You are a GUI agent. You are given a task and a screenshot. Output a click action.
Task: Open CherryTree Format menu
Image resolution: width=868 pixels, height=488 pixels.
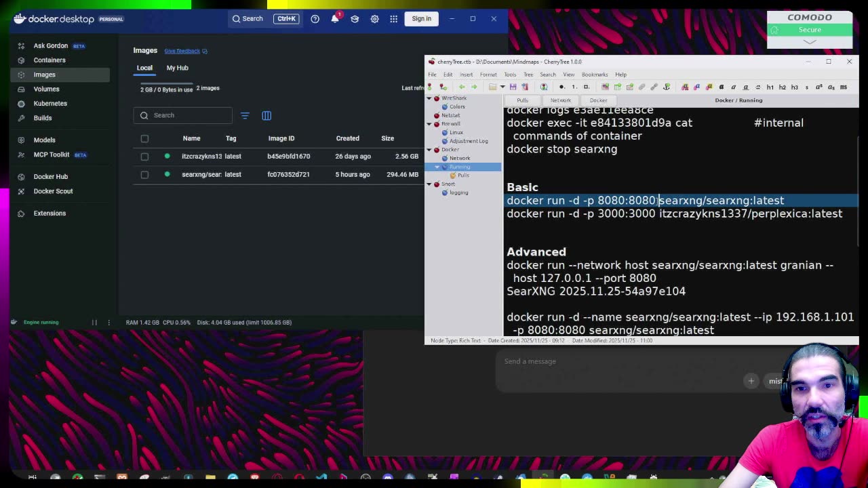coord(488,75)
